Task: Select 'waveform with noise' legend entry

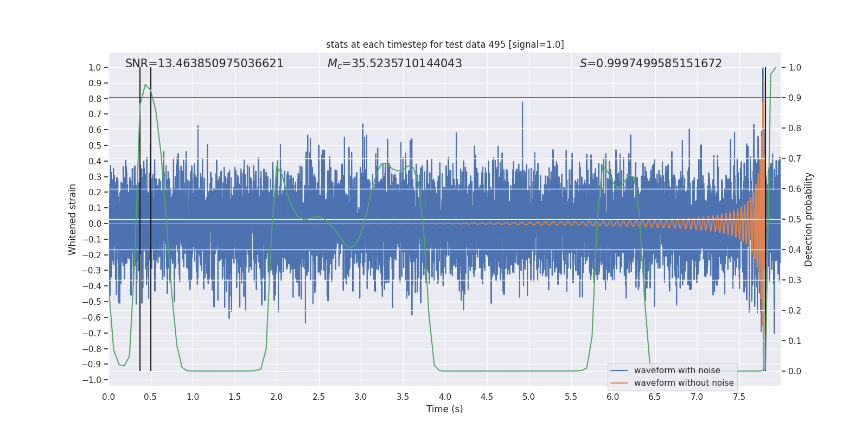Action: 676,371
